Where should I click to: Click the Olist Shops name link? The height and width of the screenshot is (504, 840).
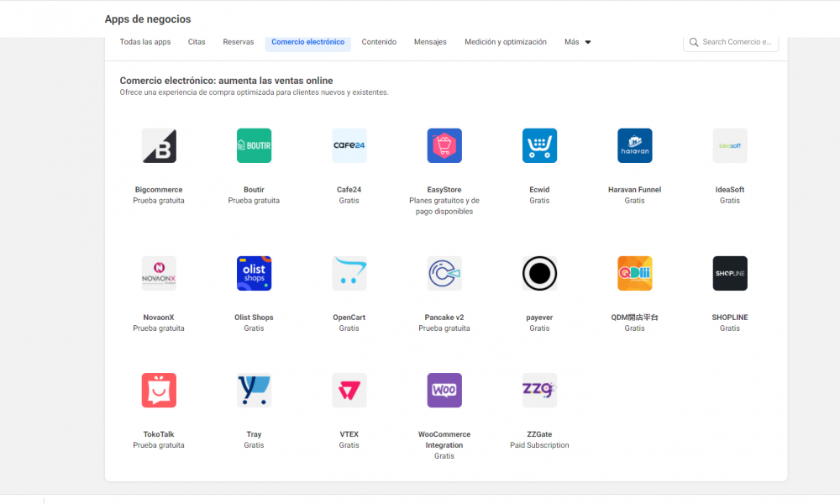click(x=254, y=317)
